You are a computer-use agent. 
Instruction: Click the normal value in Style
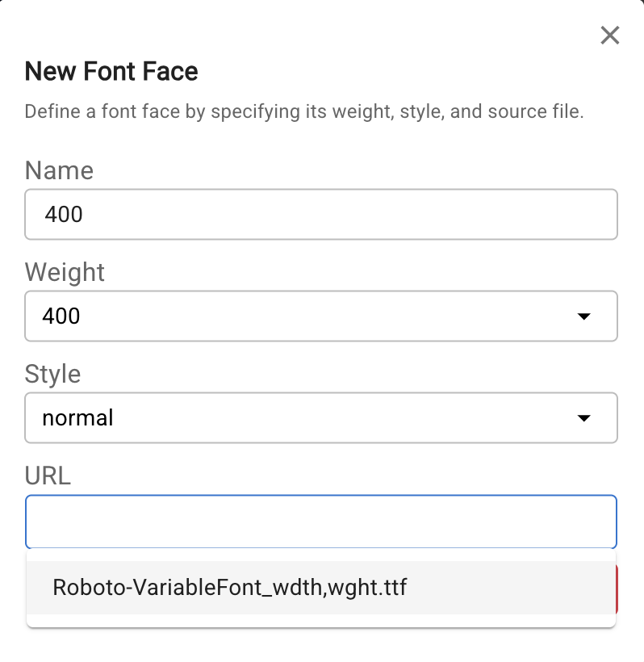77,418
